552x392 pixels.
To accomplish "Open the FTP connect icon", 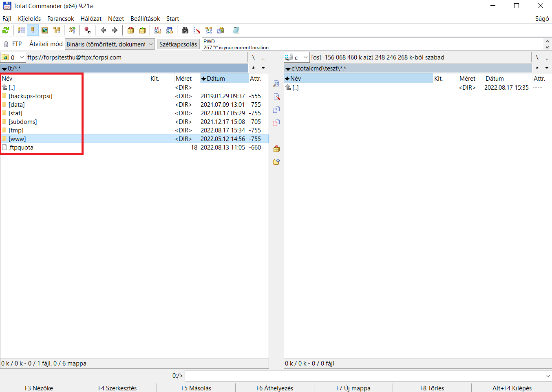I will tap(158, 30).
